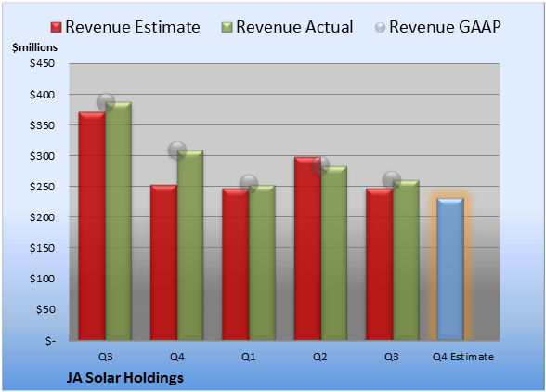Screen dimensions: 546x392
Task: Click the 'Q1' x-axis label
Action: (x=249, y=357)
